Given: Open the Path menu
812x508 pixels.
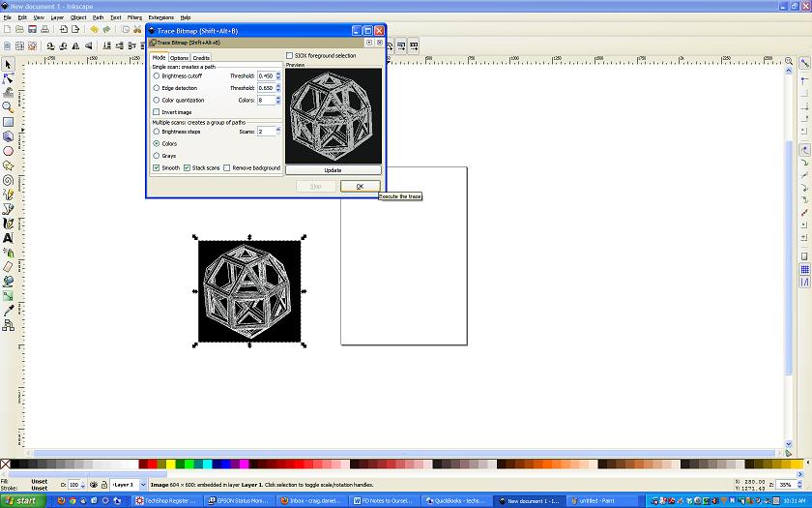Looking at the screenshot, I should click(x=99, y=17).
